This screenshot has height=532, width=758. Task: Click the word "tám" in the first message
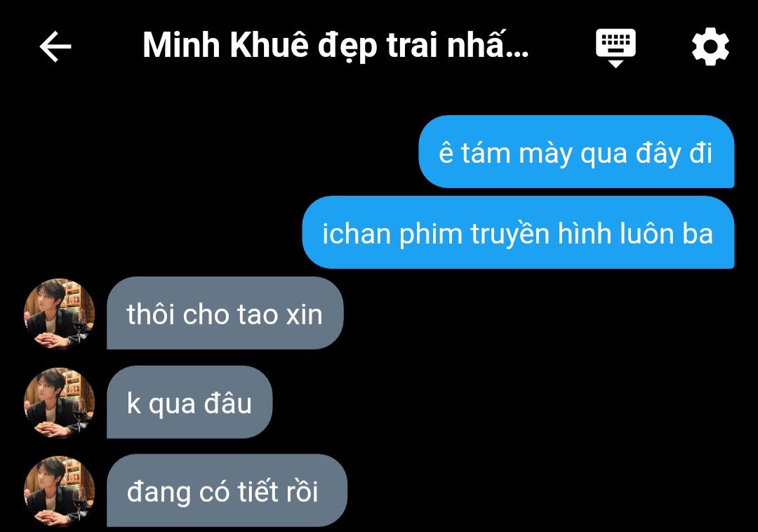click(x=486, y=153)
